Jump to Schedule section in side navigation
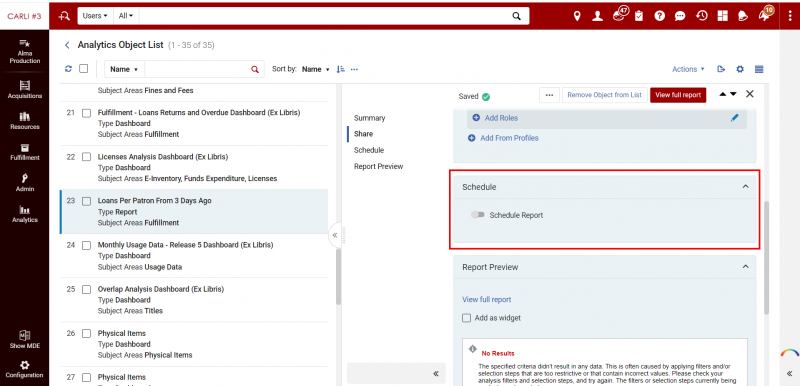800x386 pixels. tap(369, 150)
